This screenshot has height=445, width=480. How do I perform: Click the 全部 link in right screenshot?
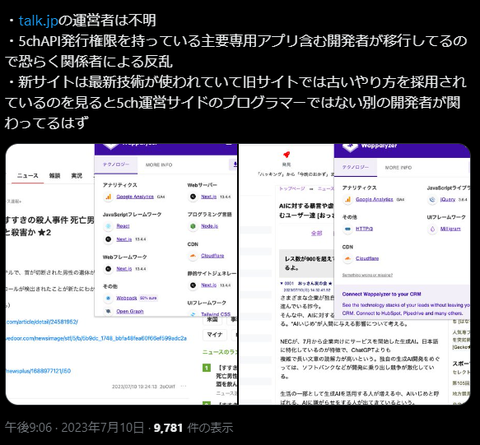click(316, 233)
